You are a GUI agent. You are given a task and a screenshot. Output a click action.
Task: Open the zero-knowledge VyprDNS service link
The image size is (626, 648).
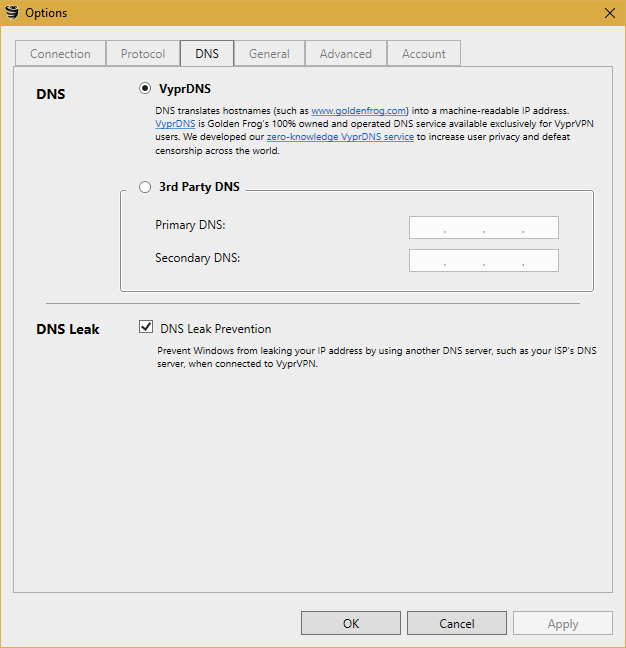(340, 137)
